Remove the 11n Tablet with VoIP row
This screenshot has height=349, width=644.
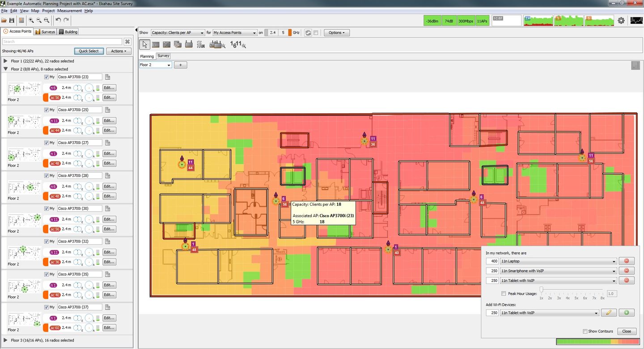coord(626,281)
